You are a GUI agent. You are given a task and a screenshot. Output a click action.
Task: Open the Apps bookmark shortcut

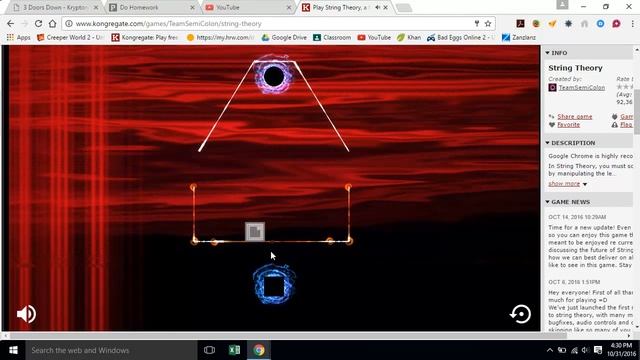click(19, 38)
